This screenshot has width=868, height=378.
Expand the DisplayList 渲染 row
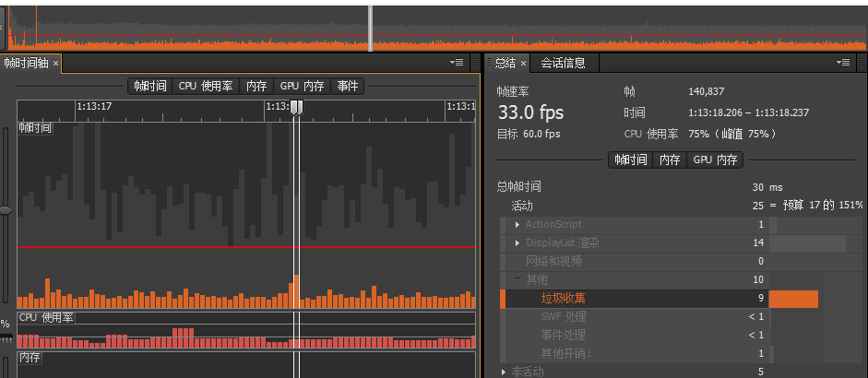(x=517, y=243)
